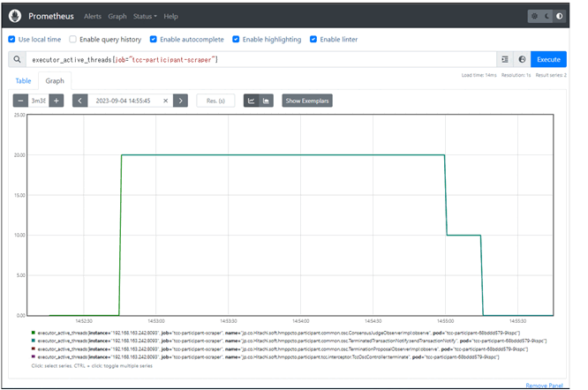Toggle the Enable linter checkbox
The image size is (588, 390).
(x=313, y=40)
